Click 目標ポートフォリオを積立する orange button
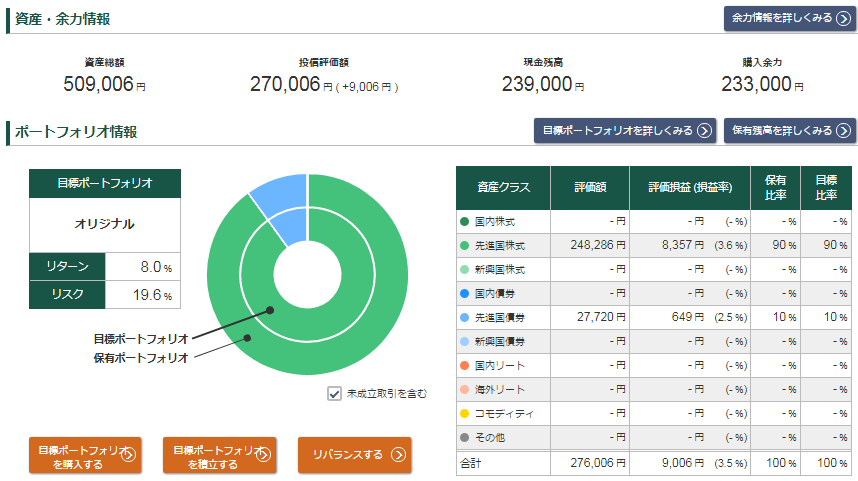 219,455
